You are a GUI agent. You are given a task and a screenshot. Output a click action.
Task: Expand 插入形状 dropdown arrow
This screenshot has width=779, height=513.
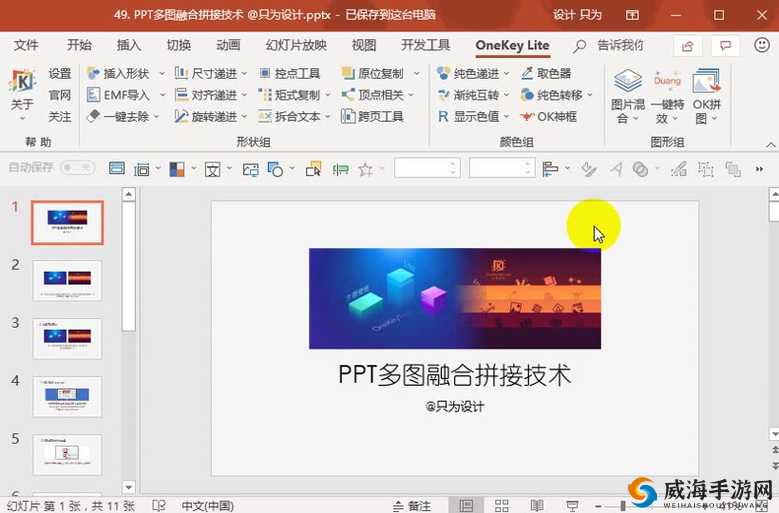[161, 74]
